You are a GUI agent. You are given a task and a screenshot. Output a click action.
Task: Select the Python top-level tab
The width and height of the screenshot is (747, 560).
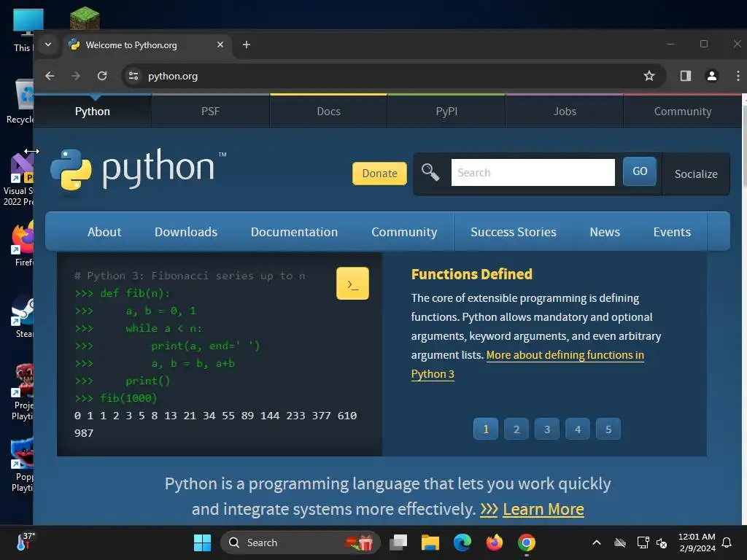tap(93, 112)
